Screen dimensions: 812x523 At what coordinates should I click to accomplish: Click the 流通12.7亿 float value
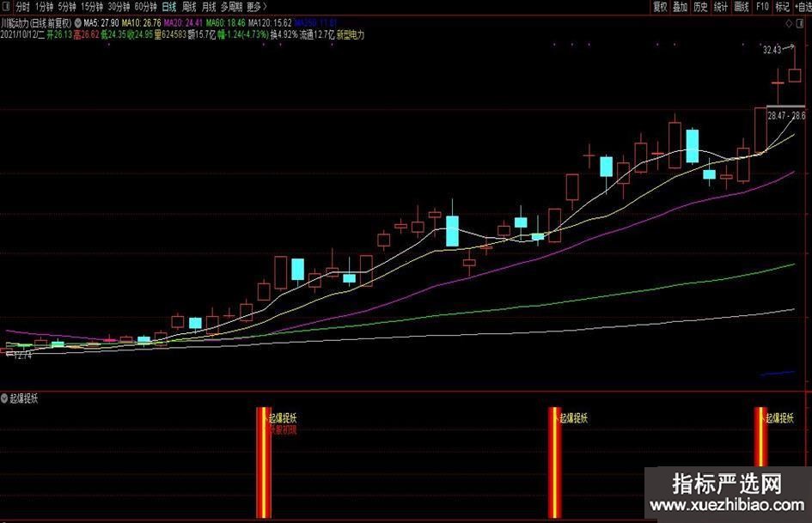click(x=317, y=34)
